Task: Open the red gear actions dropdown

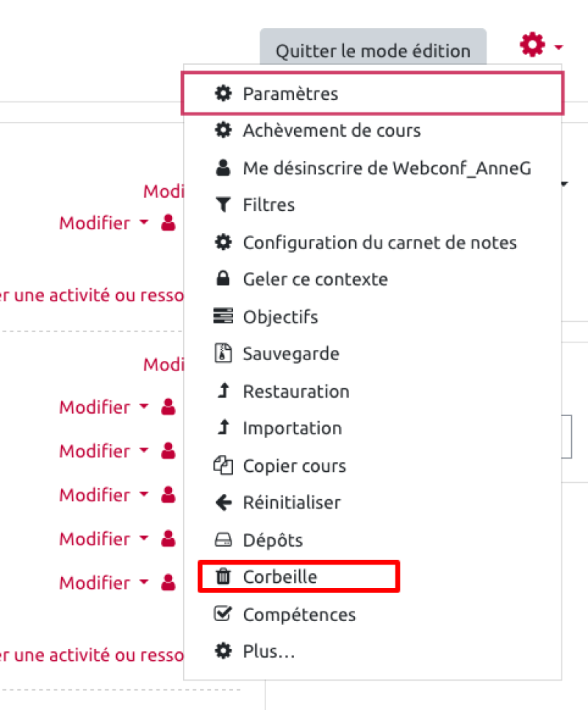Action: tap(540, 46)
